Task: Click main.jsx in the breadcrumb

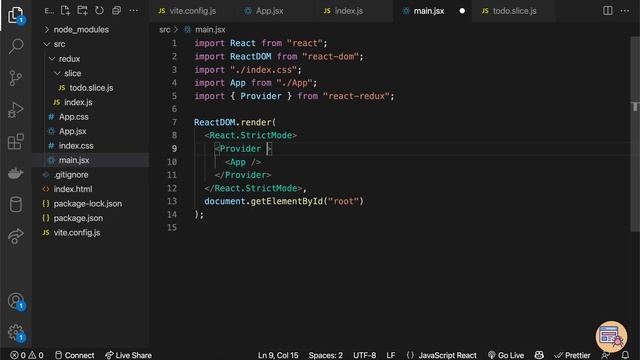Action: [x=210, y=29]
